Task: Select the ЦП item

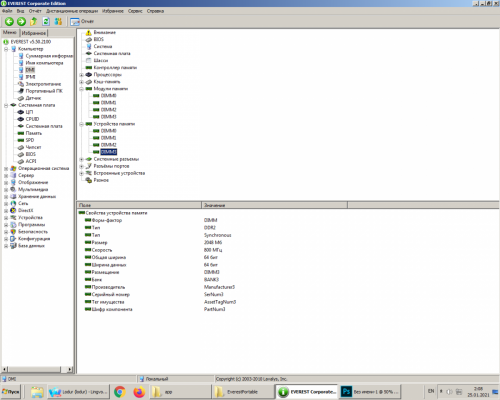Action: coord(29,112)
